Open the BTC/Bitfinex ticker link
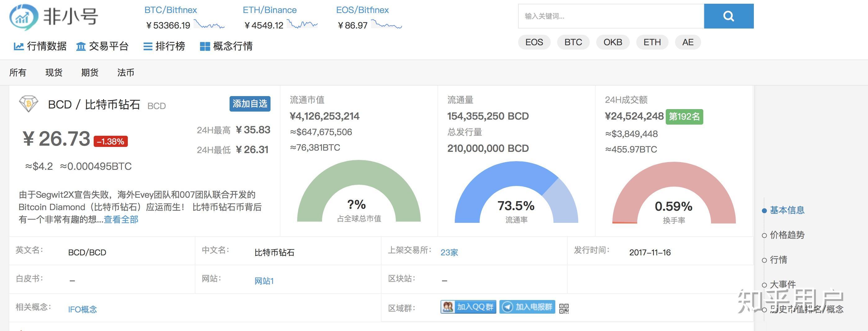This screenshot has width=868, height=331. pyautogui.click(x=171, y=10)
